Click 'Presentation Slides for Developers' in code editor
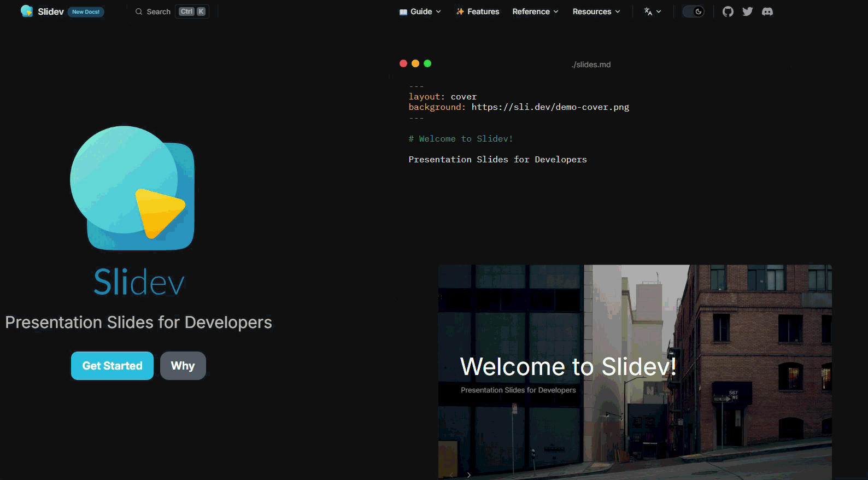868x480 pixels. pyautogui.click(x=497, y=160)
